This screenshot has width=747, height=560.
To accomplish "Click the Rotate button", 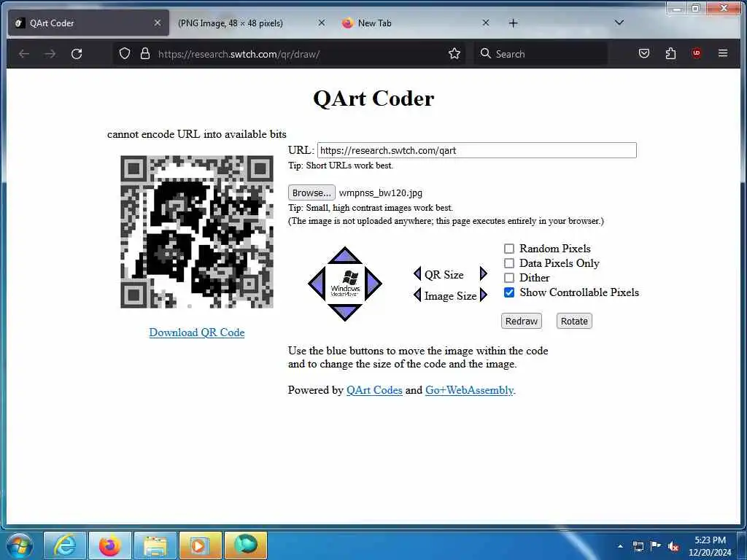I will [574, 321].
